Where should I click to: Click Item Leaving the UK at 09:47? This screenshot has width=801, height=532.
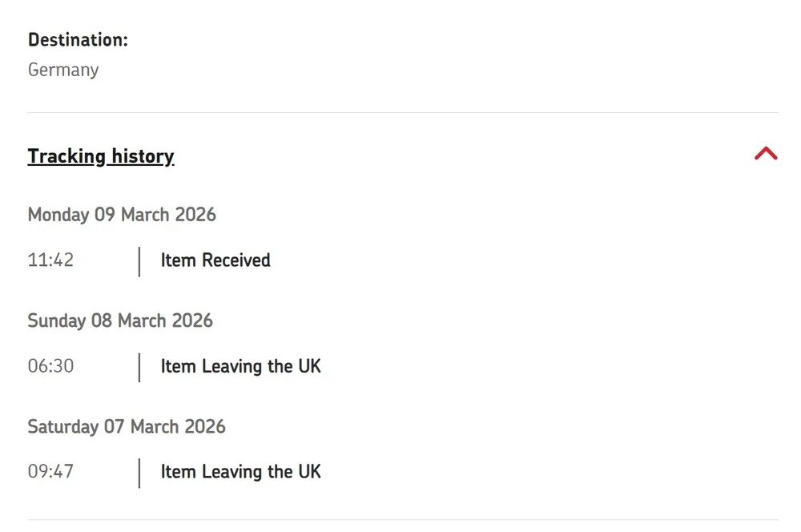240,472
